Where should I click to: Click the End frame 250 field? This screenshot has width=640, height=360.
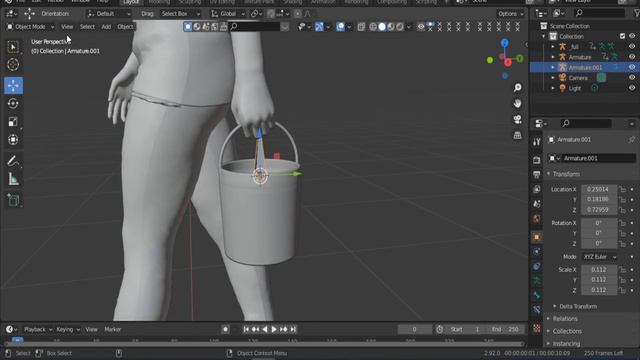(x=506, y=329)
